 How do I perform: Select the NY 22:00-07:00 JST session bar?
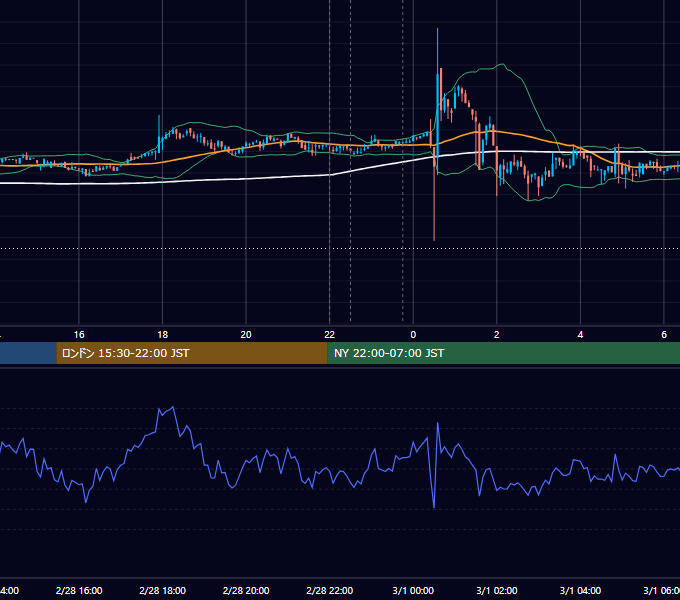pyautogui.click(x=503, y=353)
